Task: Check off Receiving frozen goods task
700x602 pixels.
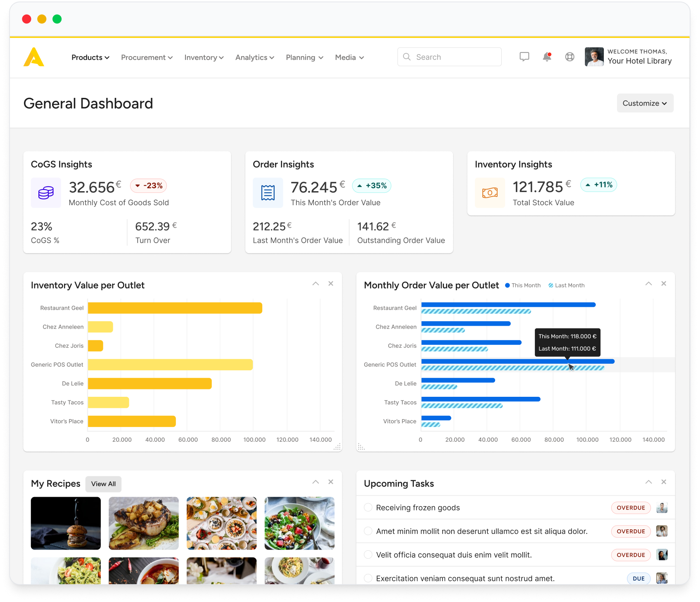Action: 368,507
